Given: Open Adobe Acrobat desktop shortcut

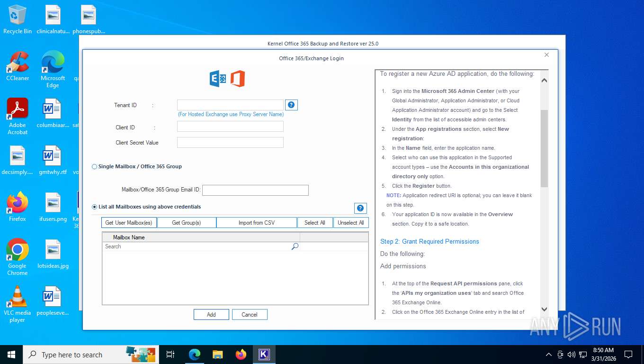Looking at the screenshot, I should pos(18,116).
